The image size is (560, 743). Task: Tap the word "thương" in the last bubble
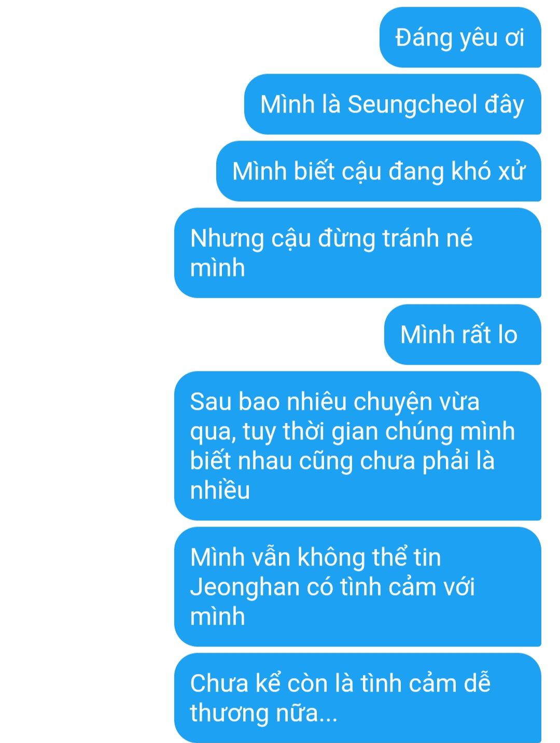pyautogui.click(x=229, y=713)
